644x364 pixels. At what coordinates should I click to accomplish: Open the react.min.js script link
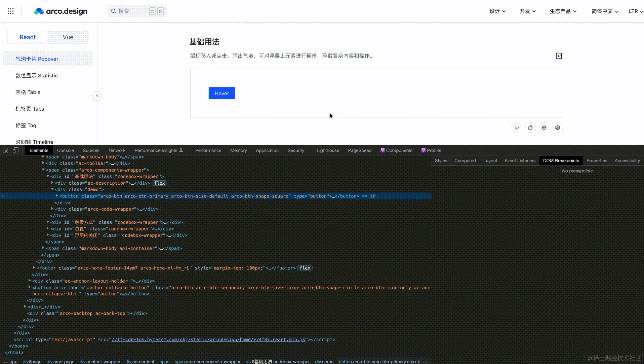(x=208, y=339)
